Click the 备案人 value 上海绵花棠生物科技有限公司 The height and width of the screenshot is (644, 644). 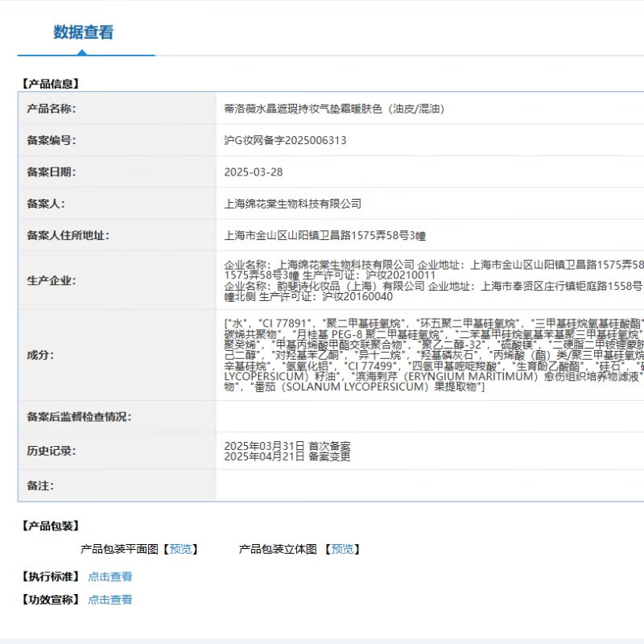tap(293, 204)
